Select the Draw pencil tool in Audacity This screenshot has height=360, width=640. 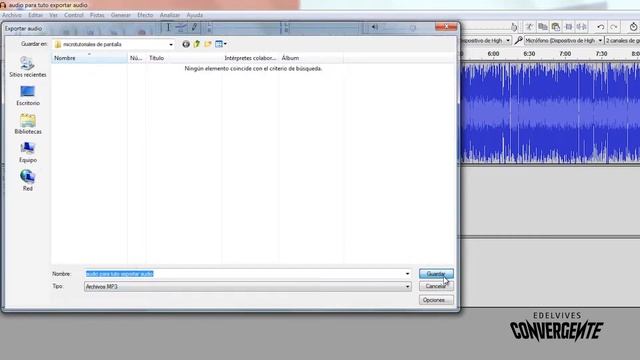[194, 27]
